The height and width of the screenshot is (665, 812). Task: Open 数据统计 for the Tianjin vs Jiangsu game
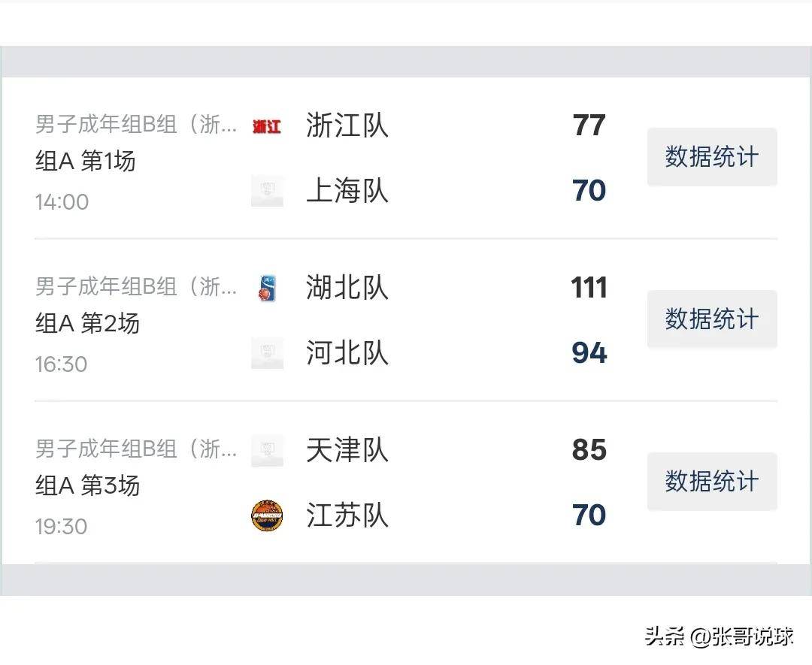(x=711, y=482)
